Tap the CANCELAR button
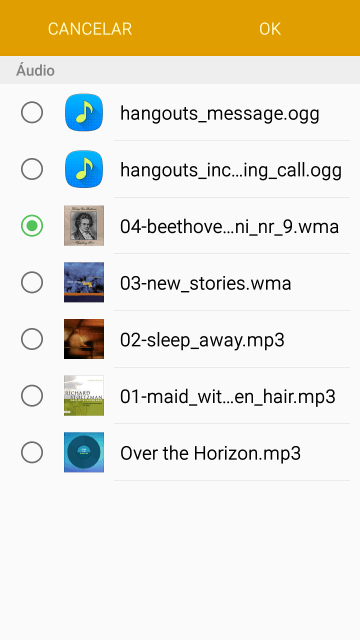360x640 pixels. (90, 29)
